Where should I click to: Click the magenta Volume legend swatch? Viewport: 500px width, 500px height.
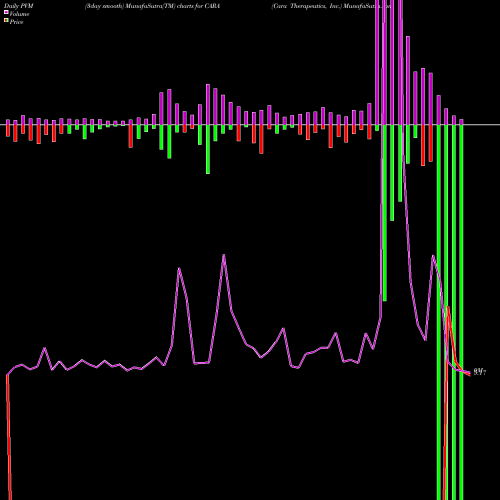[x=6, y=12]
